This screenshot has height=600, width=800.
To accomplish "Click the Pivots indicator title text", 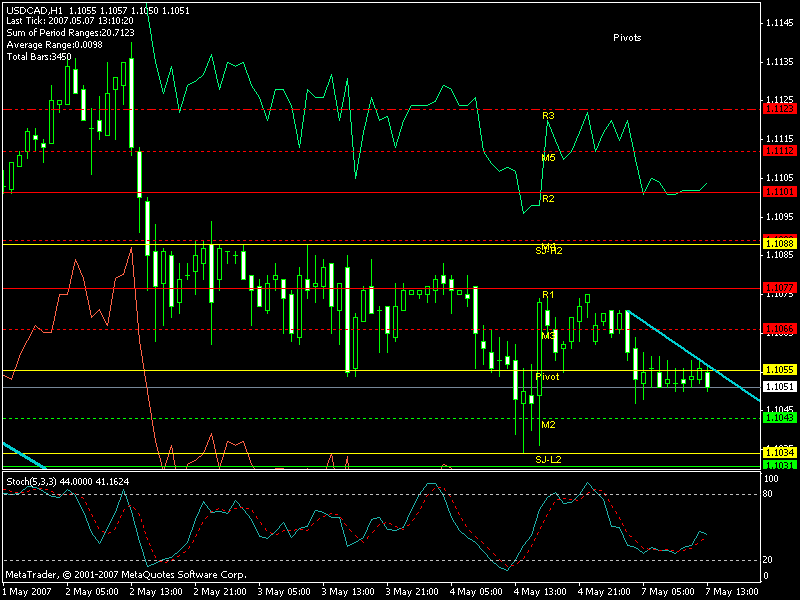I will [627, 37].
